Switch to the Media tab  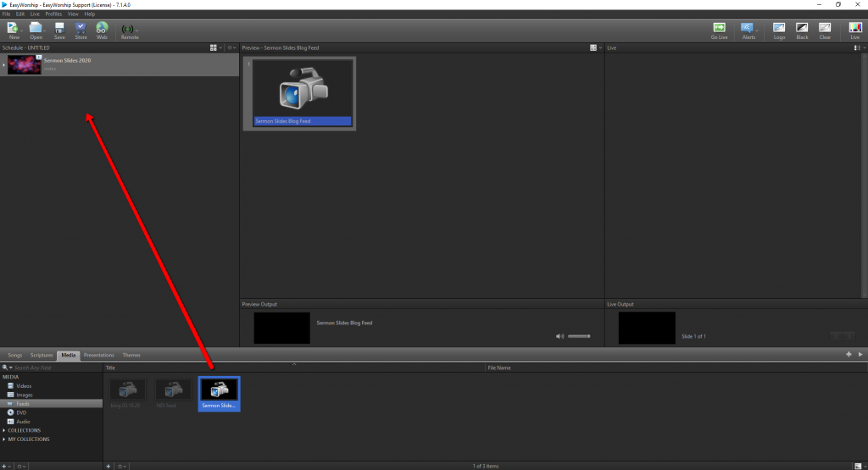69,355
